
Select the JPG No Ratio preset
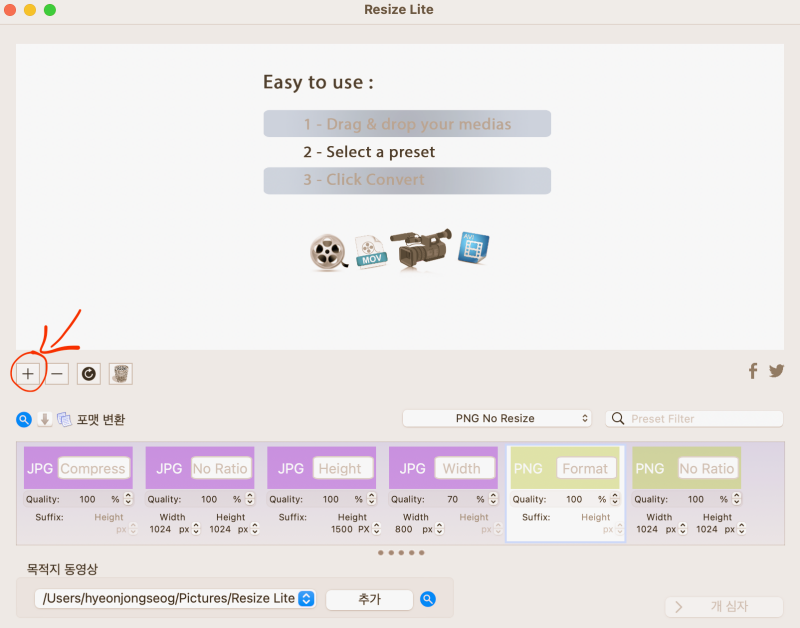(200, 468)
